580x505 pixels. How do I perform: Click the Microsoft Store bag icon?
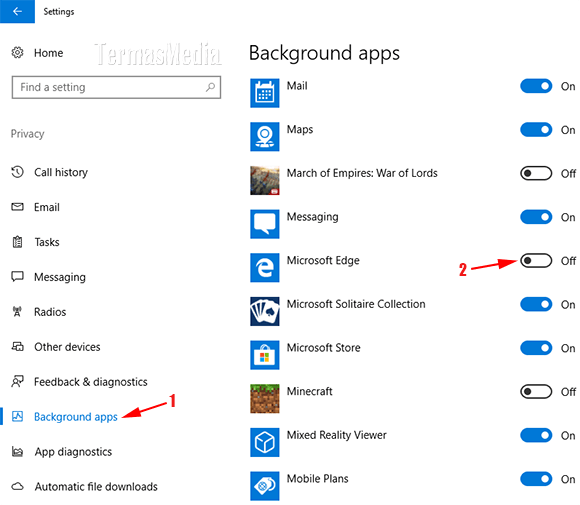[x=264, y=355]
